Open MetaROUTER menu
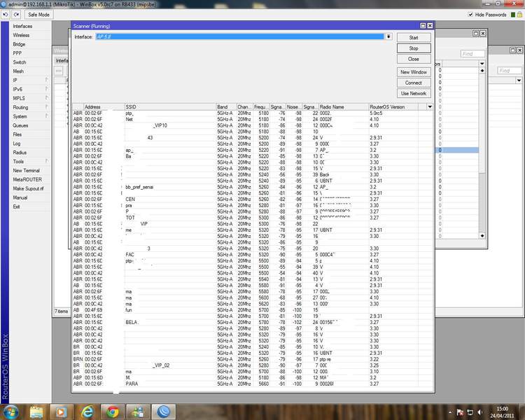The height and width of the screenshot is (420, 525). tap(27, 179)
